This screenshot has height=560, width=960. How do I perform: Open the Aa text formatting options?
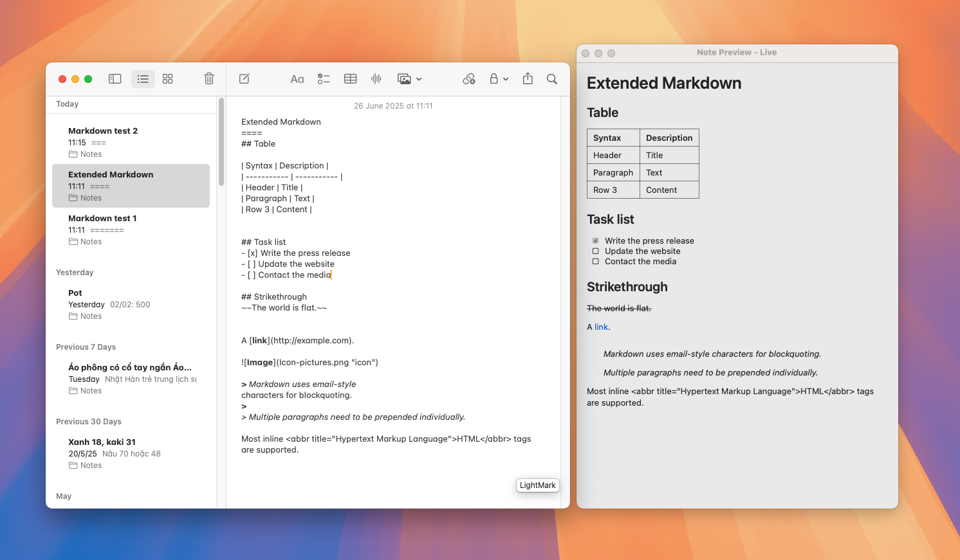pos(297,78)
